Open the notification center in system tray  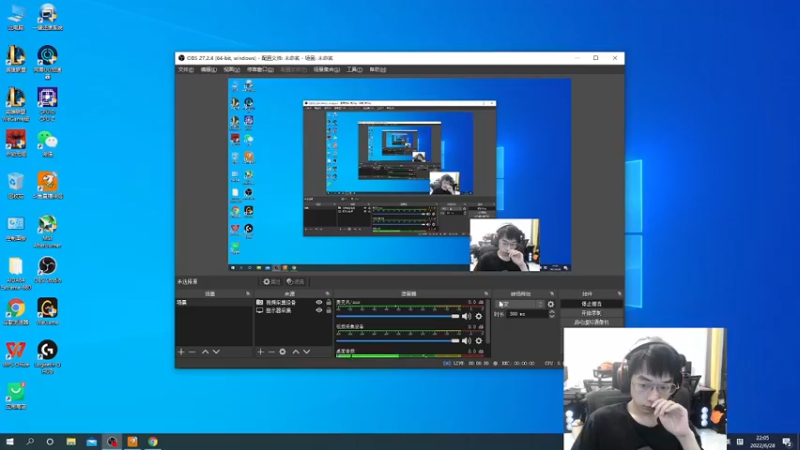coord(787,442)
